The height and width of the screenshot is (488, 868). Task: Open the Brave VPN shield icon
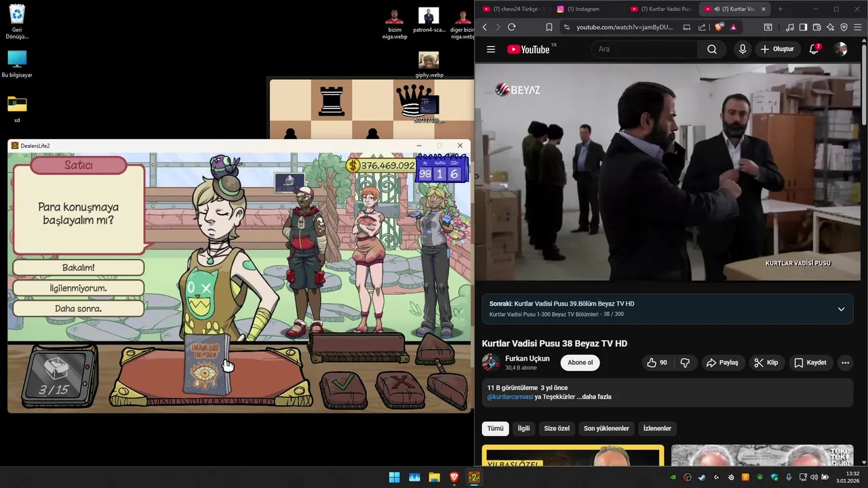tap(844, 27)
